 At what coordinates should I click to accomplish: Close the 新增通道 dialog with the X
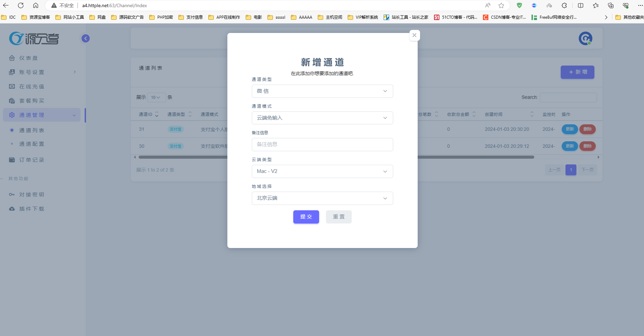click(414, 35)
